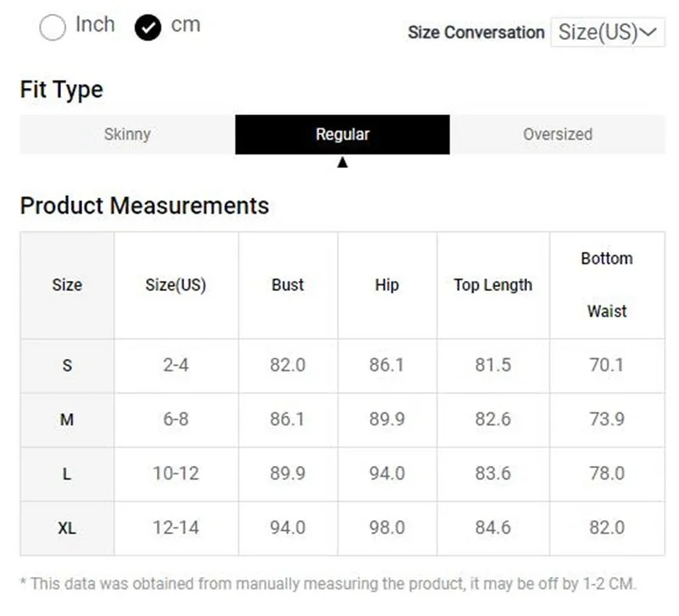Switch to the Oversized fit type
This screenshot has width=679, height=616.
pos(558,134)
